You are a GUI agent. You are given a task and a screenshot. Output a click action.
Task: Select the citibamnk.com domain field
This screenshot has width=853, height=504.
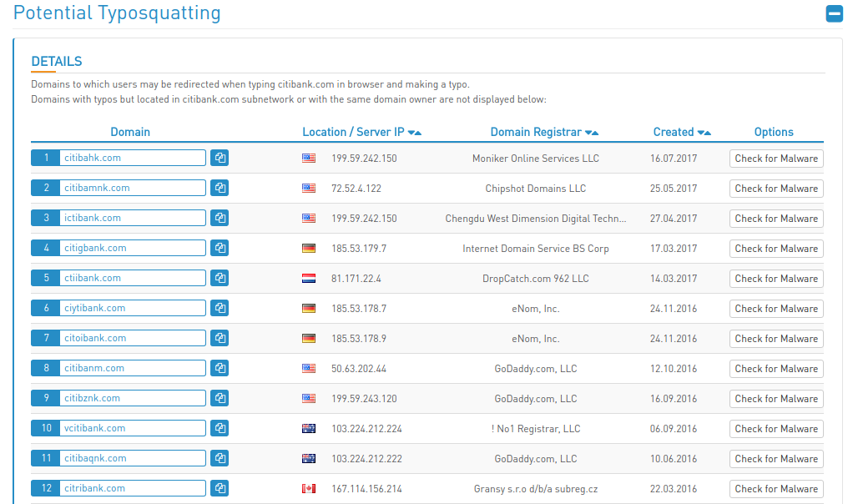(132, 188)
